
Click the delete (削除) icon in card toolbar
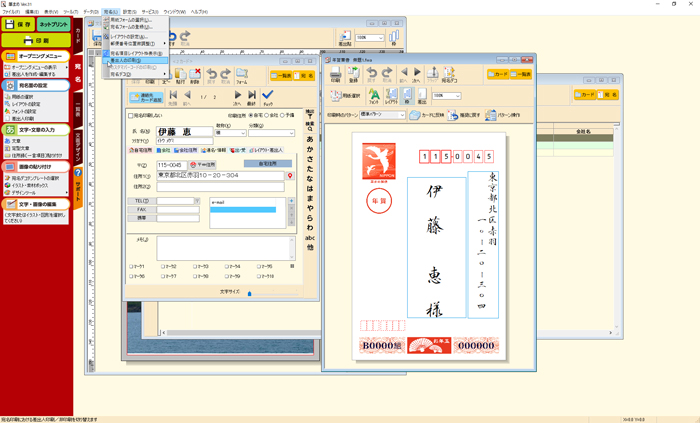point(196,75)
